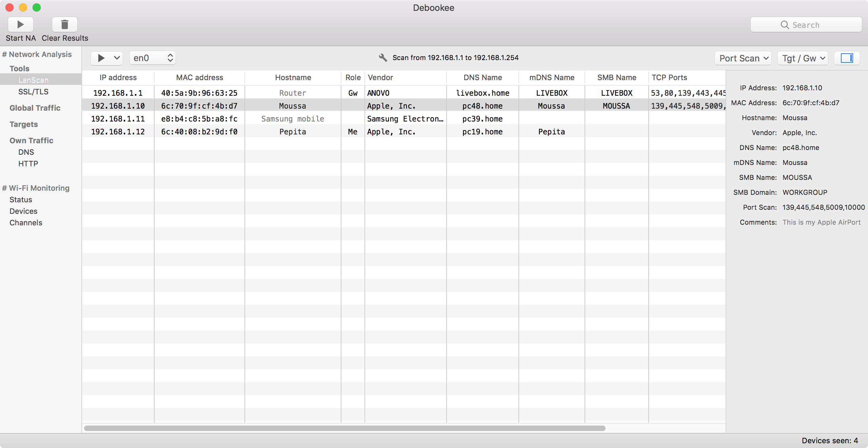Select the Own Traffic section in sidebar
The image size is (868, 448).
pos(31,140)
